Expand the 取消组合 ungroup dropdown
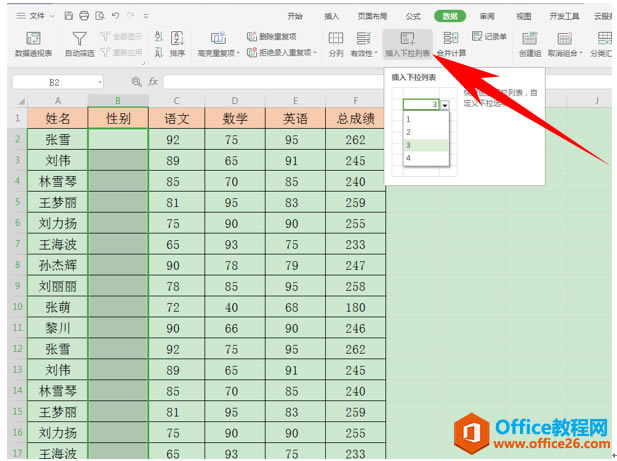Screen dimensions: 617x461 [568, 52]
